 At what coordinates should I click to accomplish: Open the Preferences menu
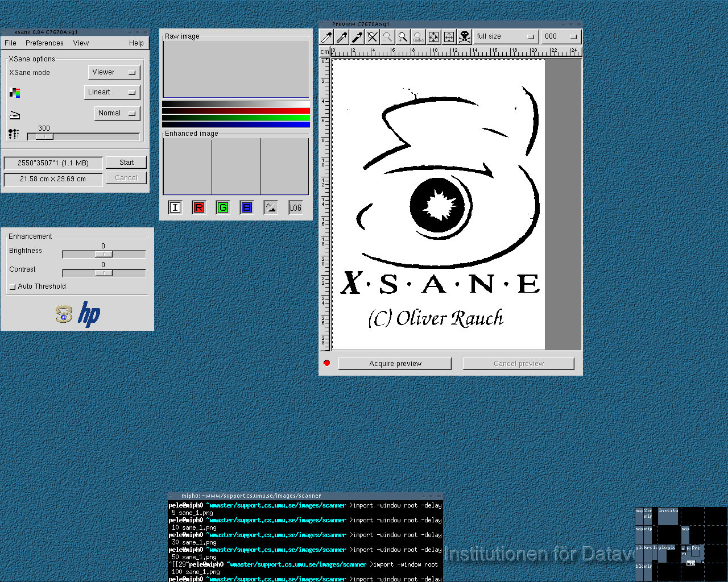[44, 43]
